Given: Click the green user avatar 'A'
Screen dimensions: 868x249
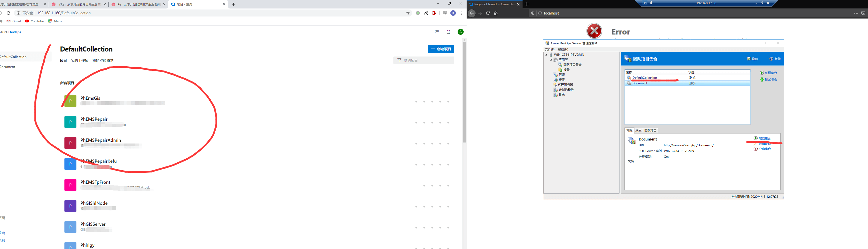Looking at the screenshot, I should pos(460,32).
